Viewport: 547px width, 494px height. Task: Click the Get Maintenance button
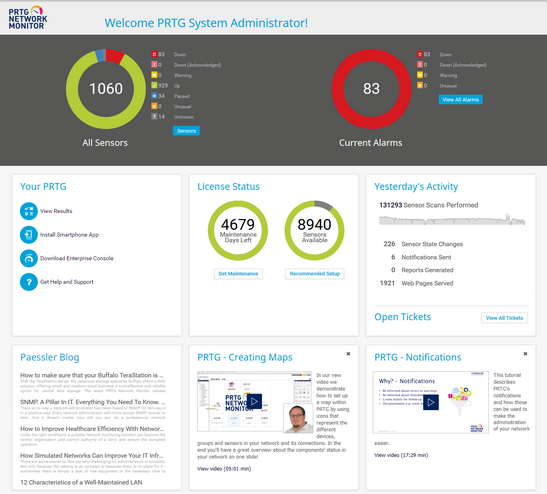[238, 274]
